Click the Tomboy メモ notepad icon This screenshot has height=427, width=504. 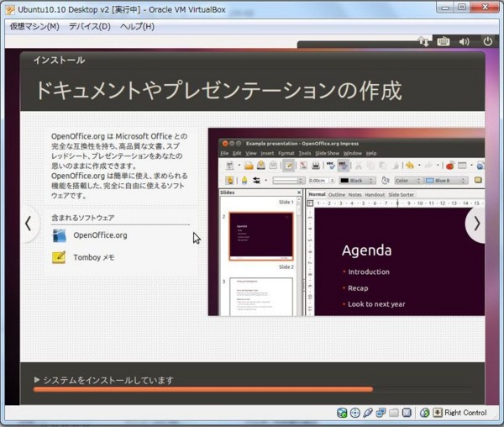click(59, 257)
